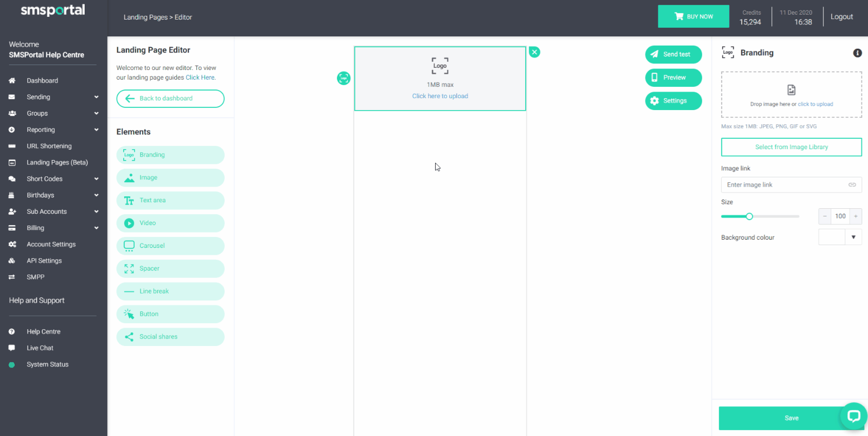Click the System Status green dot
868x436 pixels.
(12, 365)
